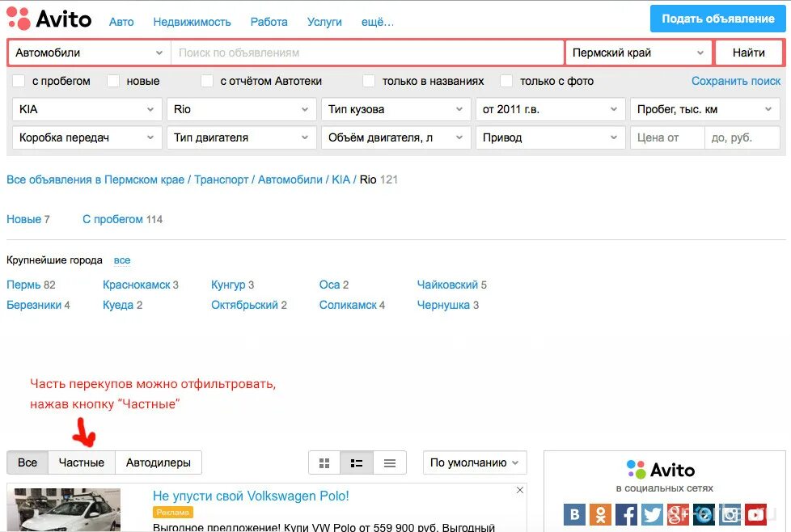Screen dimensions: 791x532
Task: Open the KIA breadcrumb link
Action: click(341, 179)
